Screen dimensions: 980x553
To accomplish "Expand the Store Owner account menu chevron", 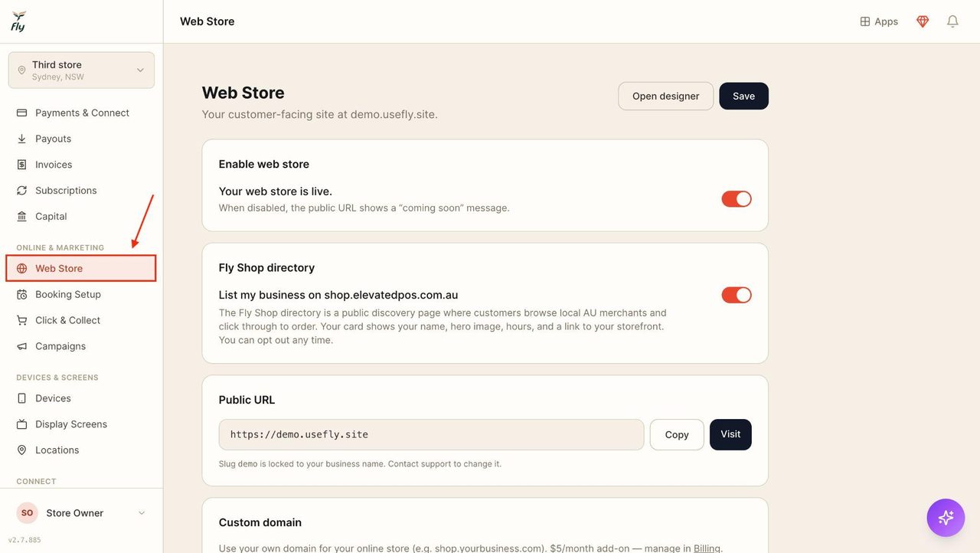I will point(142,513).
